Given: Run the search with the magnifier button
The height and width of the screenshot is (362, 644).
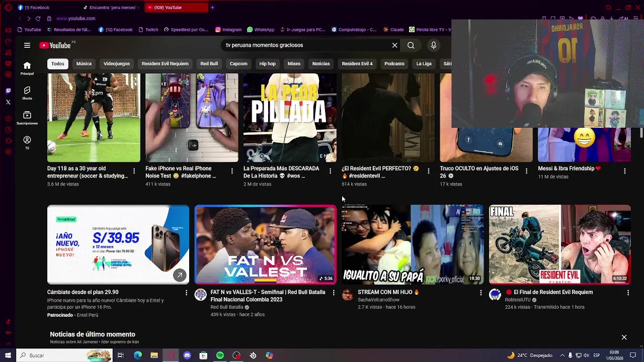Looking at the screenshot, I should click(x=411, y=45).
